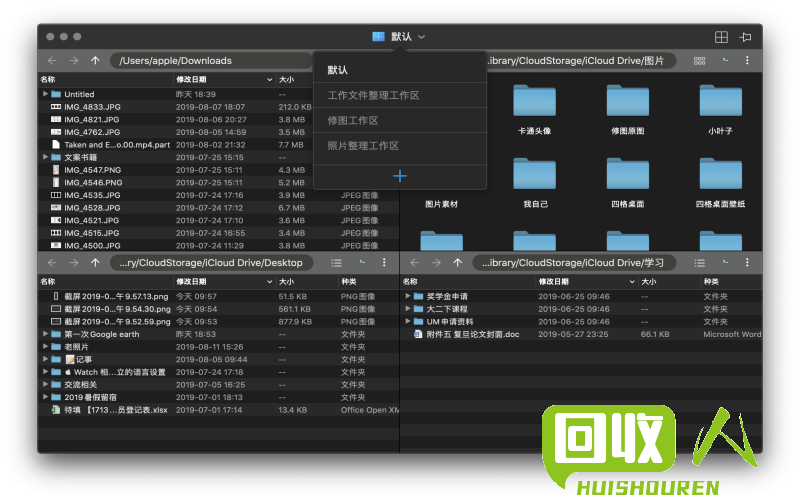
Task: Click the iCloud Drive/学习 path field
Action: click(574, 263)
